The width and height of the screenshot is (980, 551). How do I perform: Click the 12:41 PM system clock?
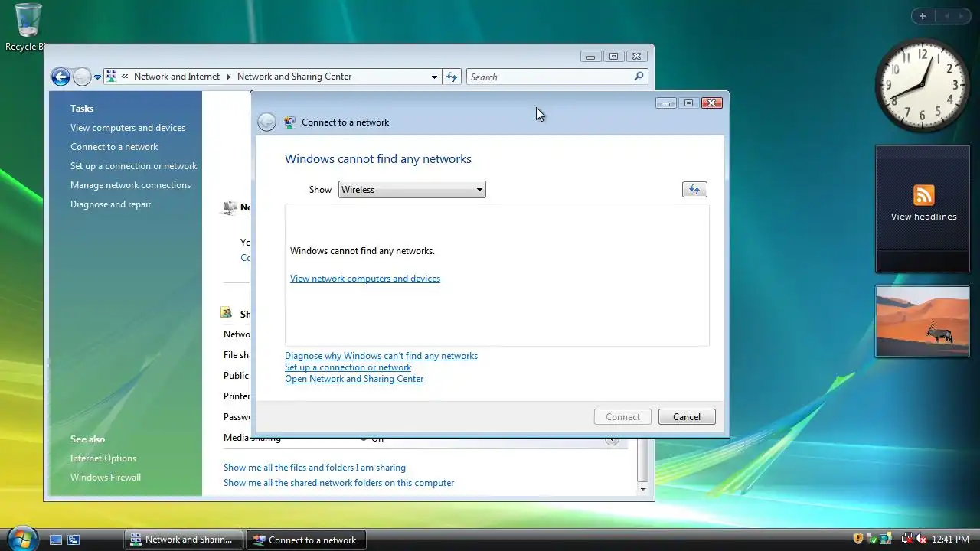[950, 540]
